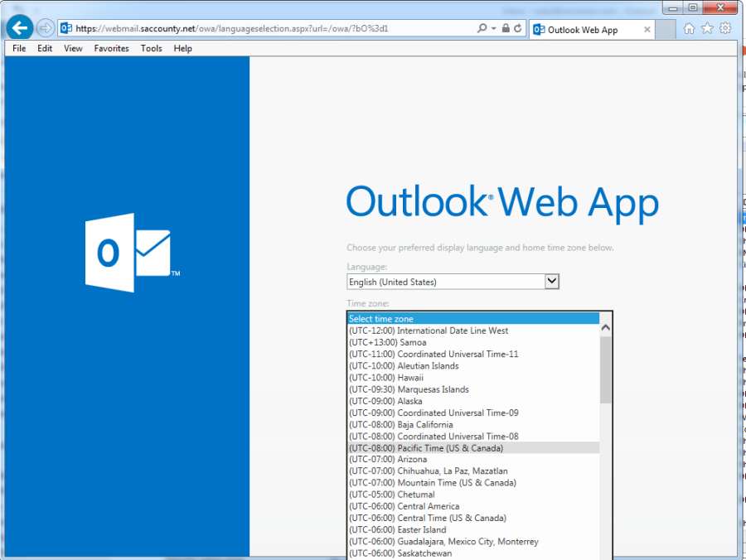The height and width of the screenshot is (560, 746).
Task: Select the Outlook Web App tab
Action: click(590, 30)
